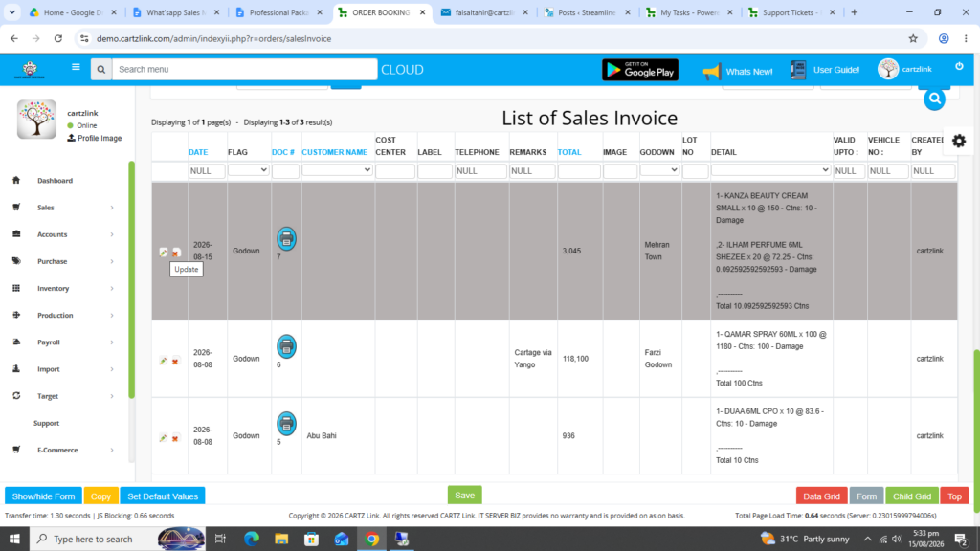Click the red Top button
Viewport: 980px width, 551px height.
tap(954, 496)
